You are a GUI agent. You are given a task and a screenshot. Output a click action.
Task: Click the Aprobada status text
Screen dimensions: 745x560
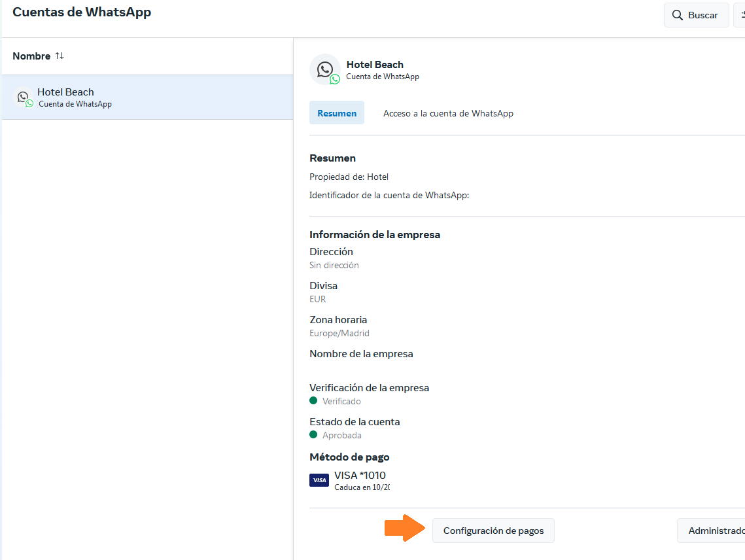(342, 436)
